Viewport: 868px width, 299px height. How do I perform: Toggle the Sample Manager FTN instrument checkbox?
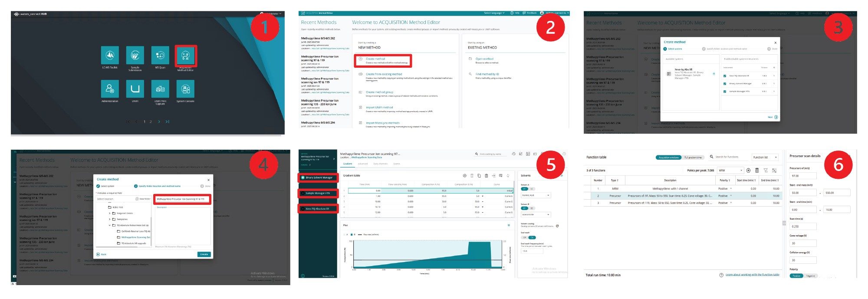coord(725,92)
